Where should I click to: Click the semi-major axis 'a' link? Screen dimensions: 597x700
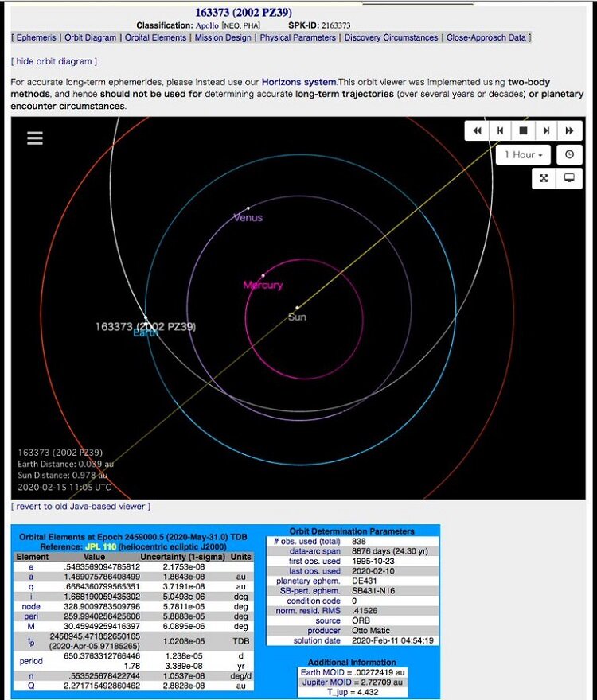click(31, 577)
